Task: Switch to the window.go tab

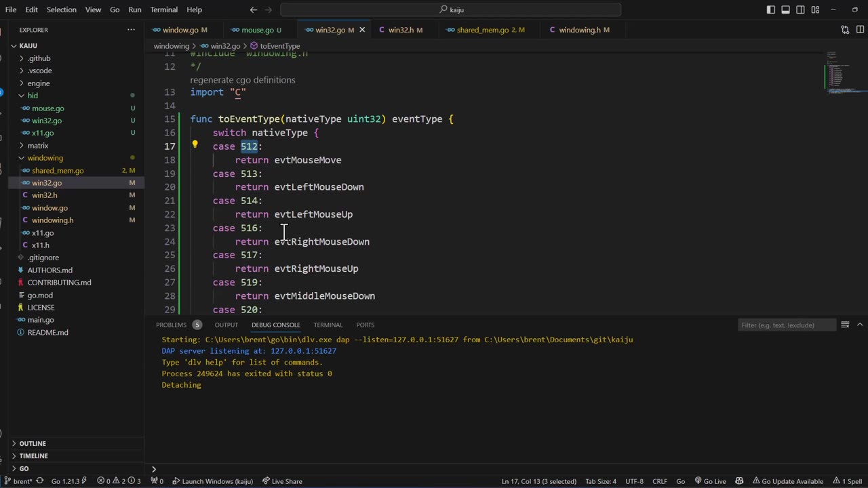Action: click(x=180, y=30)
